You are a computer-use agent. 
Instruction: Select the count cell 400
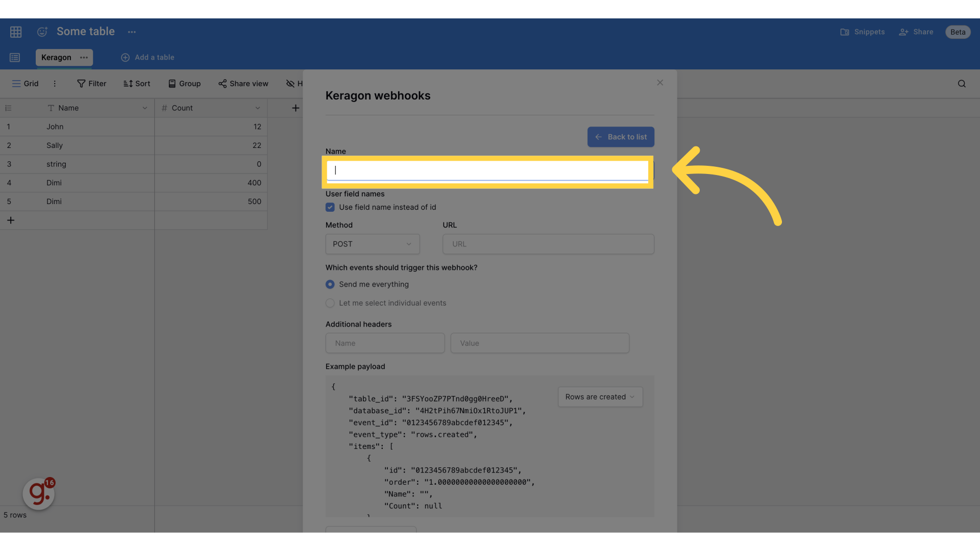(x=211, y=183)
